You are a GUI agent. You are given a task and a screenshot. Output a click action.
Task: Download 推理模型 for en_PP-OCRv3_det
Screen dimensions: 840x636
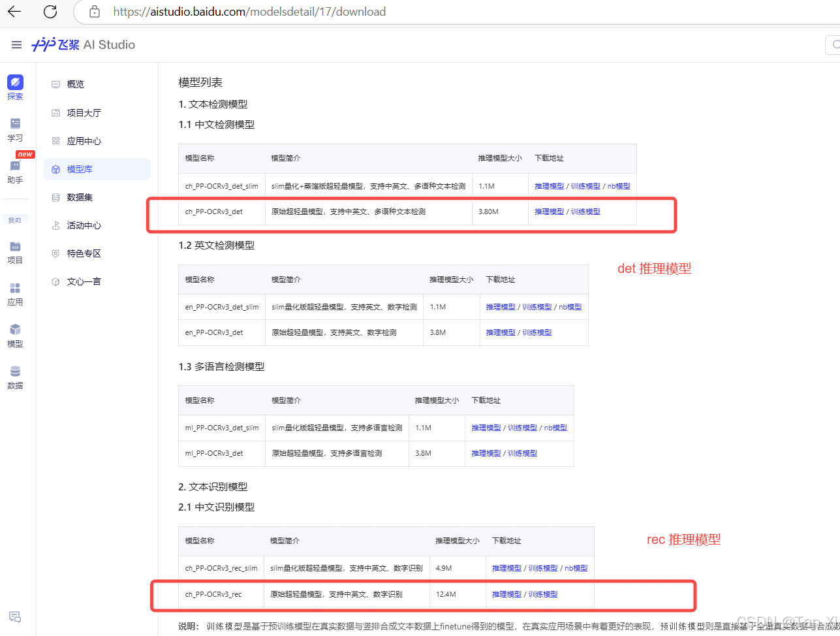[x=501, y=332]
